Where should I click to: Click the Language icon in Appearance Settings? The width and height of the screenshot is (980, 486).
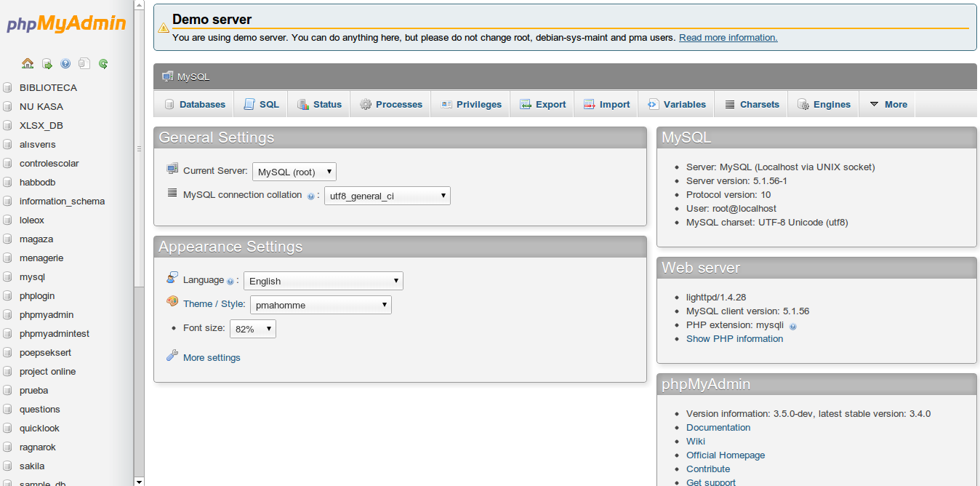pyautogui.click(x=172, y=278)
